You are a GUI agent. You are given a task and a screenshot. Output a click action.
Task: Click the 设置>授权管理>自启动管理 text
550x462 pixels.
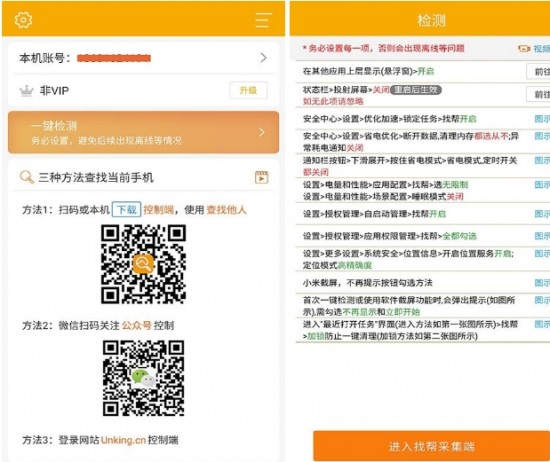pyautogui.click(x=374, y=214)
